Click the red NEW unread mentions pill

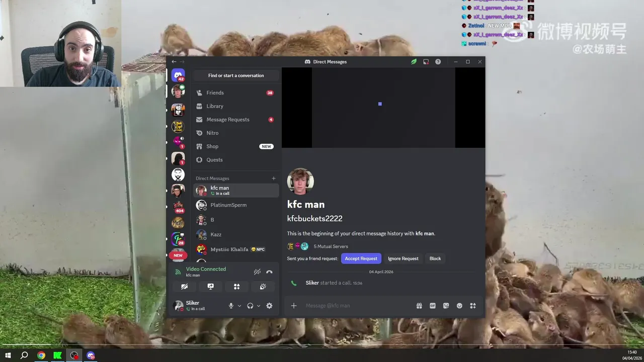click(178, 255)
